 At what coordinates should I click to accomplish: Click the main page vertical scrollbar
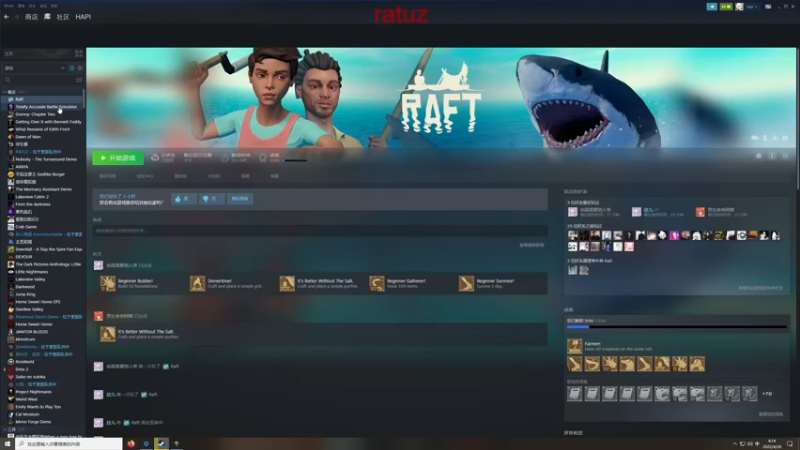[x=797, y=117]
